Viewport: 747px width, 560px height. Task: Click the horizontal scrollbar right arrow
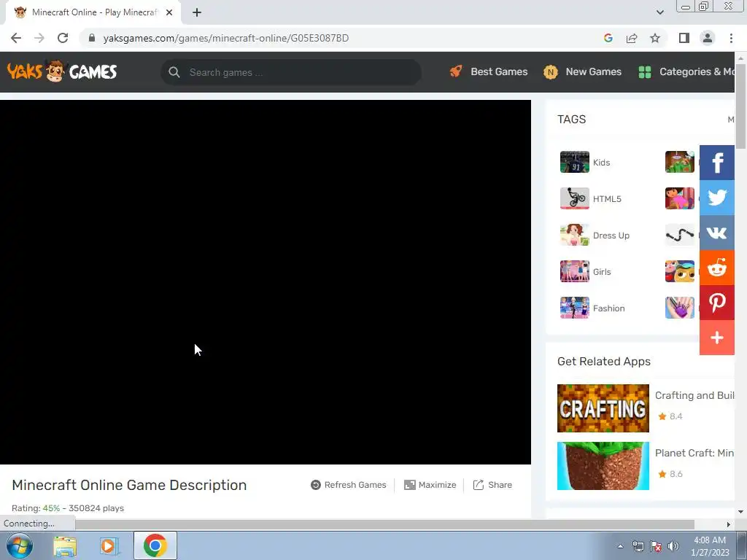pos(729,524)
